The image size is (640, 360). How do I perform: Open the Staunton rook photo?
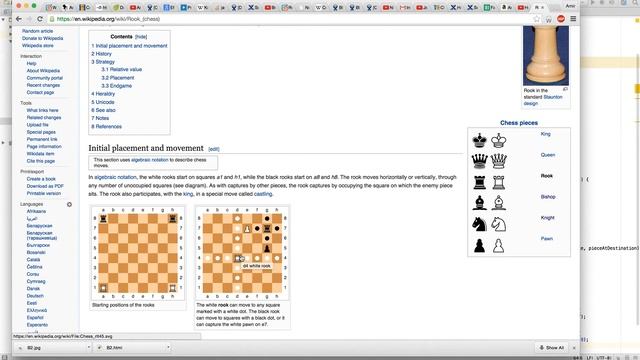point(546,56)
